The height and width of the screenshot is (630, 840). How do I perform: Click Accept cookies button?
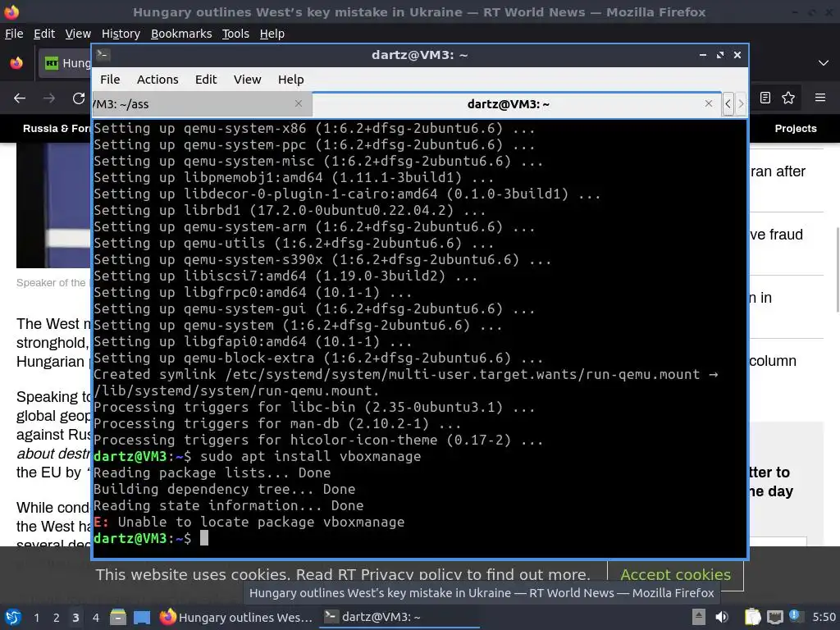tap(676, 574)
